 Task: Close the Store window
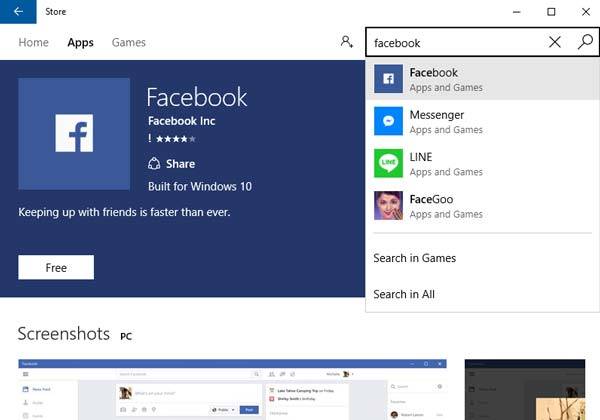(585, 12)
